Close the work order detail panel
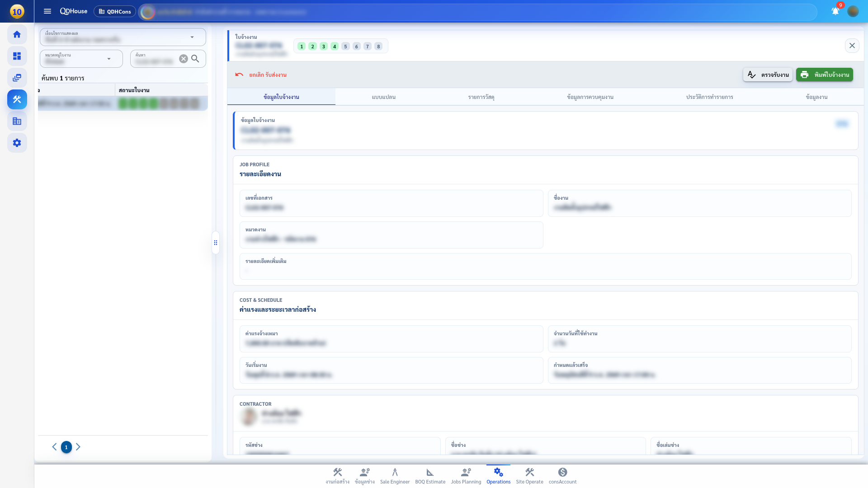The width and height of the screenshot is (868, 488). (852, 46)
